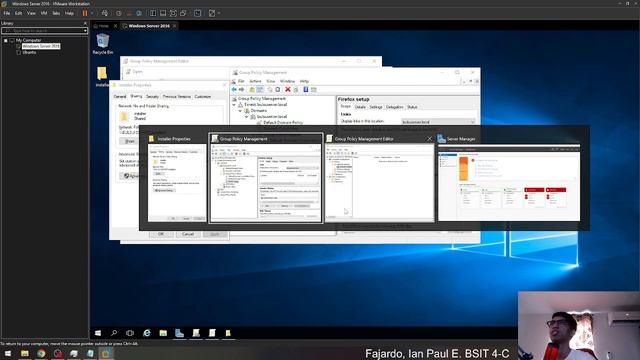
Task: Open File Explorer on the guest taskbar
Action: coord(163,333)
